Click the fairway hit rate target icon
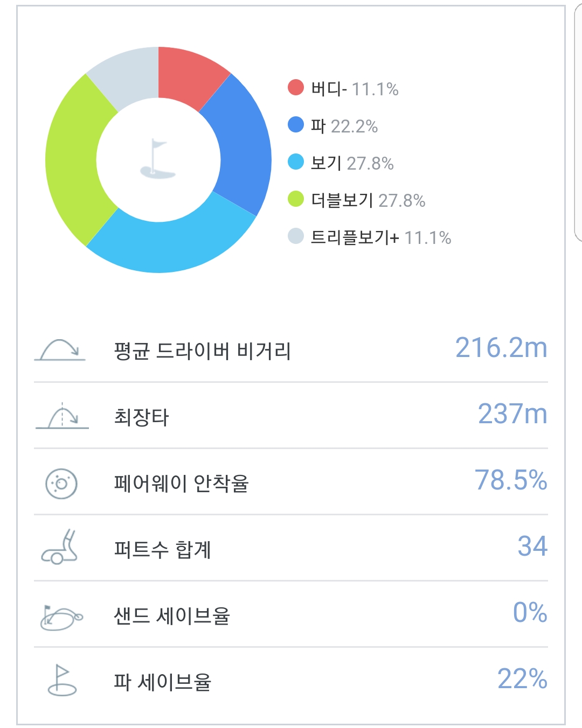 pos(61,483)
